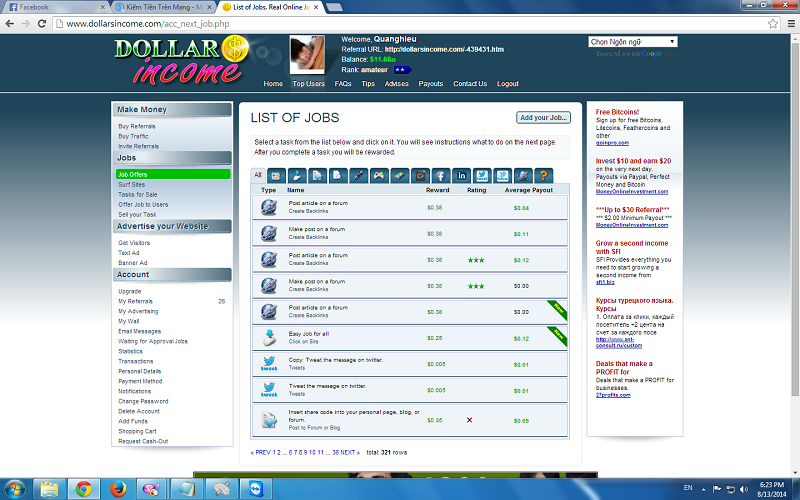This screenshot has width=800, height=500.
Task: Click the volume speaker tray icon
Action: 744,489
